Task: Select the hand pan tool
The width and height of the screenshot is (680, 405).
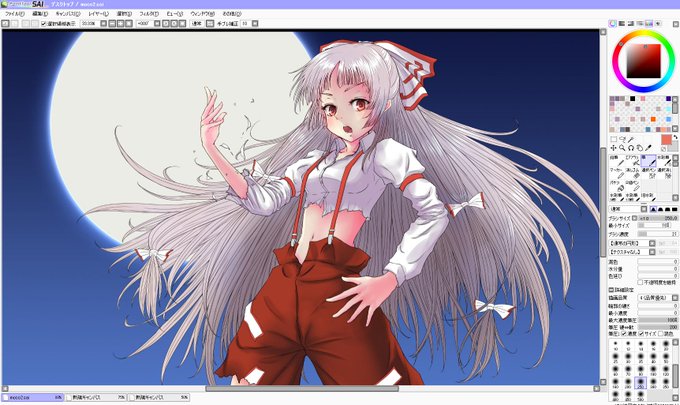Action: (x=640, y=148)
